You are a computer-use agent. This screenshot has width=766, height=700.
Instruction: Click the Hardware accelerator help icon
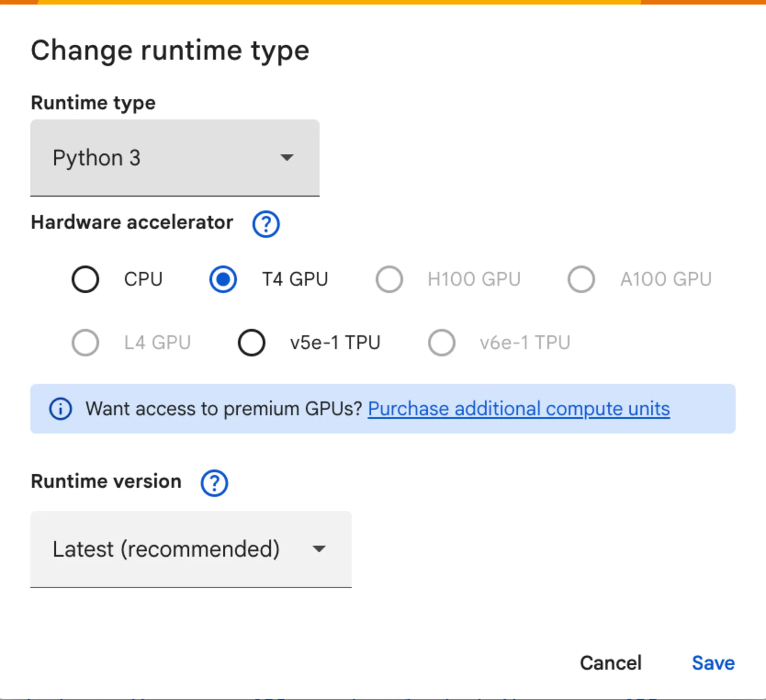(x=265, y=224)
